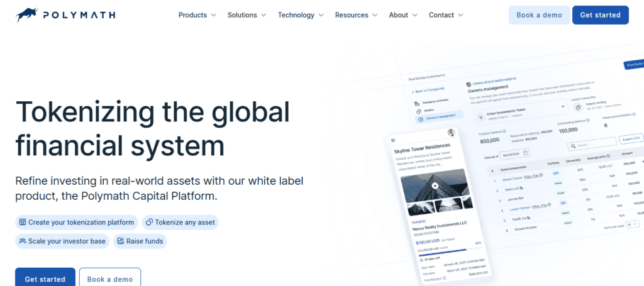644x286 pixels.
Task: Open the Products dropdown menu
Action: [x=197, y=15]
